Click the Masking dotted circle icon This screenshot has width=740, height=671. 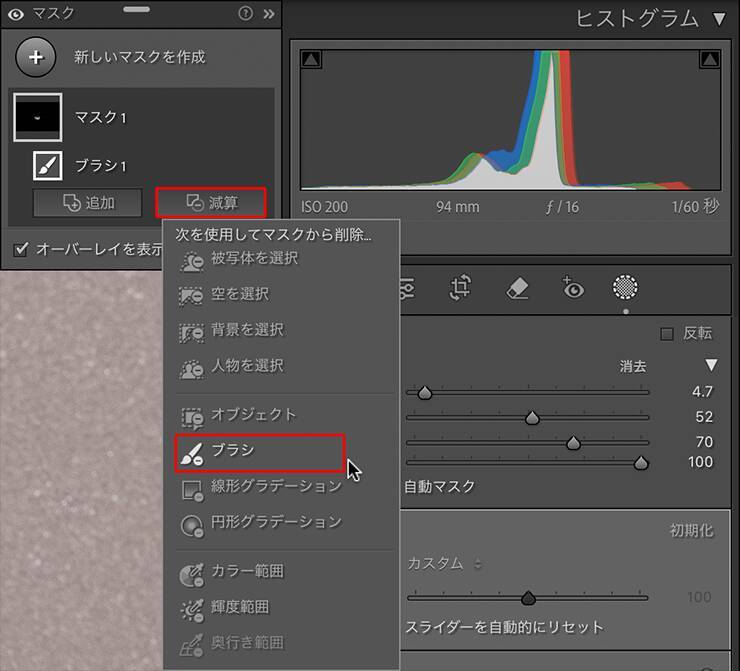(626, 288)
